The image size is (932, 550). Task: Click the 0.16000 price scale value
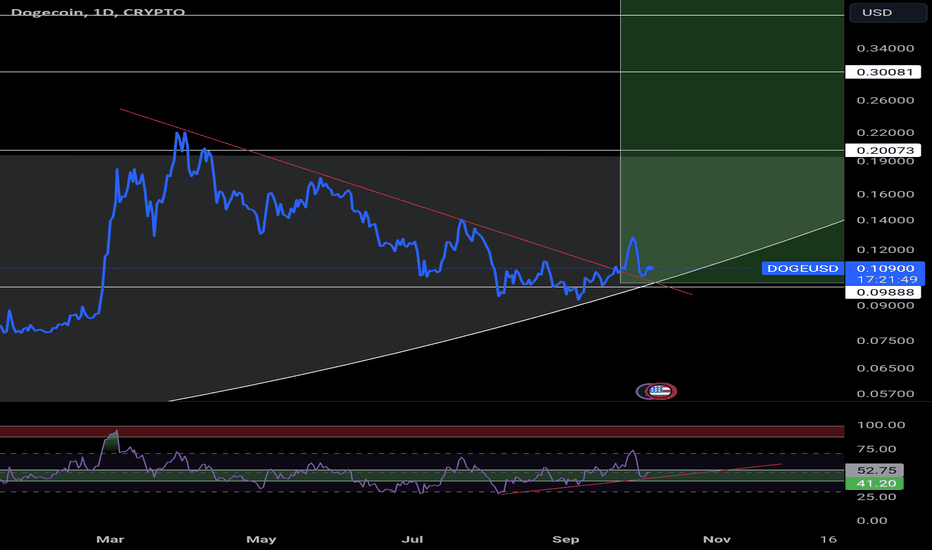point(885,194)
